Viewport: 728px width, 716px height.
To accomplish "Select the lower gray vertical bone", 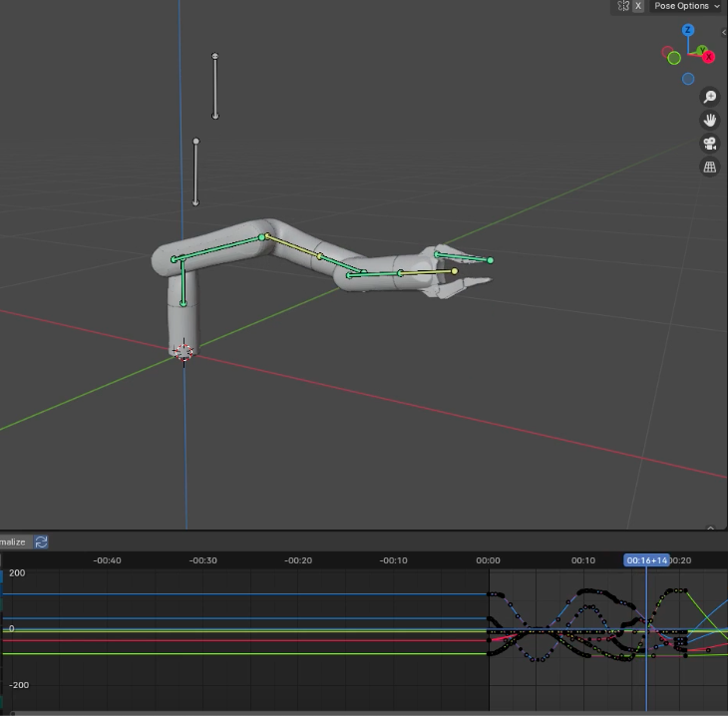I will point(195,172).
